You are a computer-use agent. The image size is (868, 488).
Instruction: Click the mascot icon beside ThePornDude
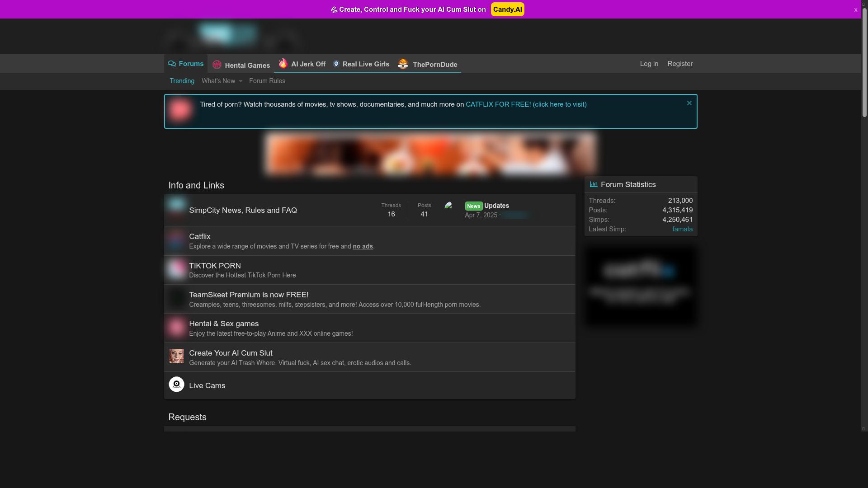(403, 64)
